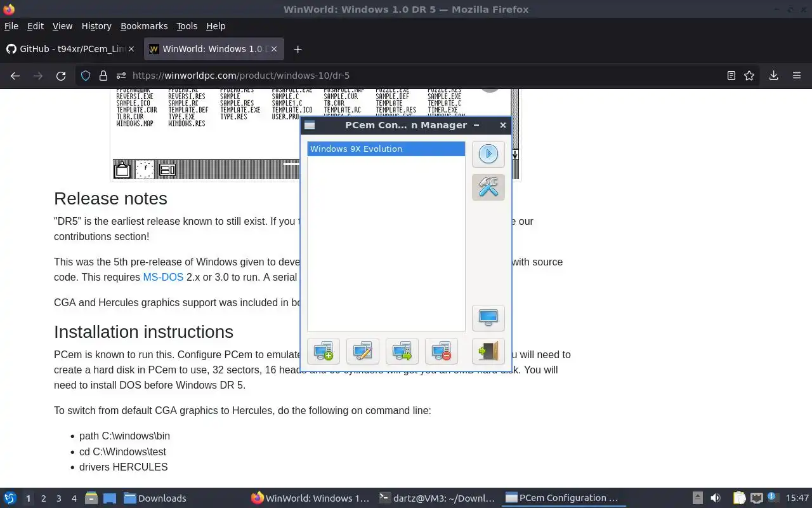Image resolution: width=812 pixels, height=508 pixels.
Task: Open the file manager drawer icon in taskbar
Action: [91, 498]
